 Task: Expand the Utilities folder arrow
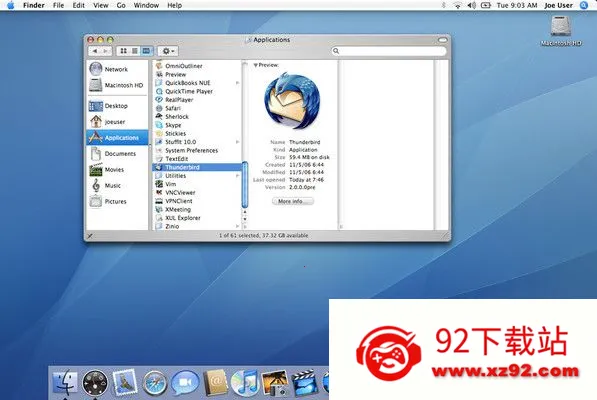[x=237, y=176]
